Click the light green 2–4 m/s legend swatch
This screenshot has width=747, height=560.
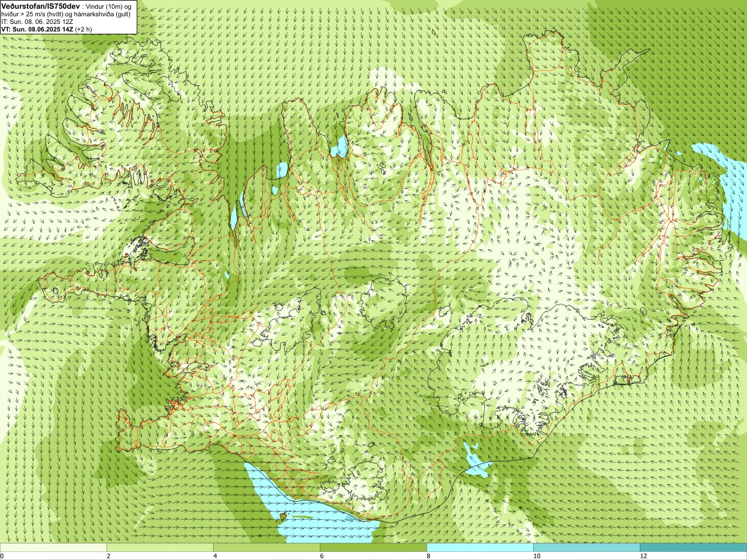tap(160, 548)
